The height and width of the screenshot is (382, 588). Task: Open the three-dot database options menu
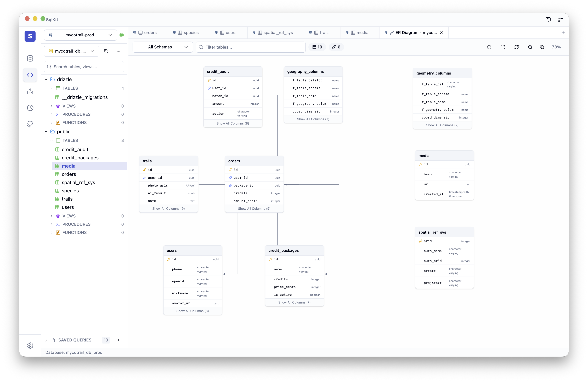(119, 51)
